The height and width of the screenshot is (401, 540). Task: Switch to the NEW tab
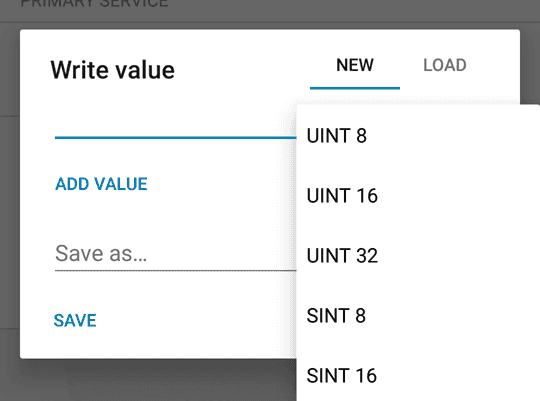pyautogui.click(x=355, y=65)
